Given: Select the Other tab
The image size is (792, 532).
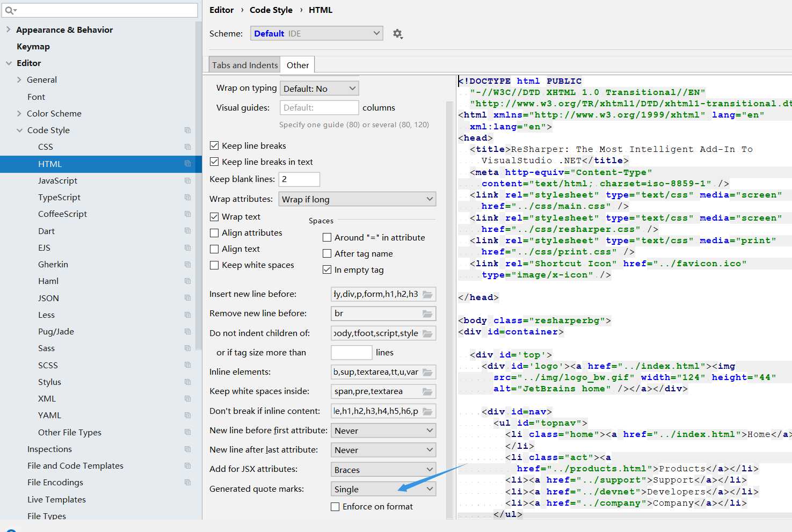Looking at the screenshot, I should [x=297, y=65].
